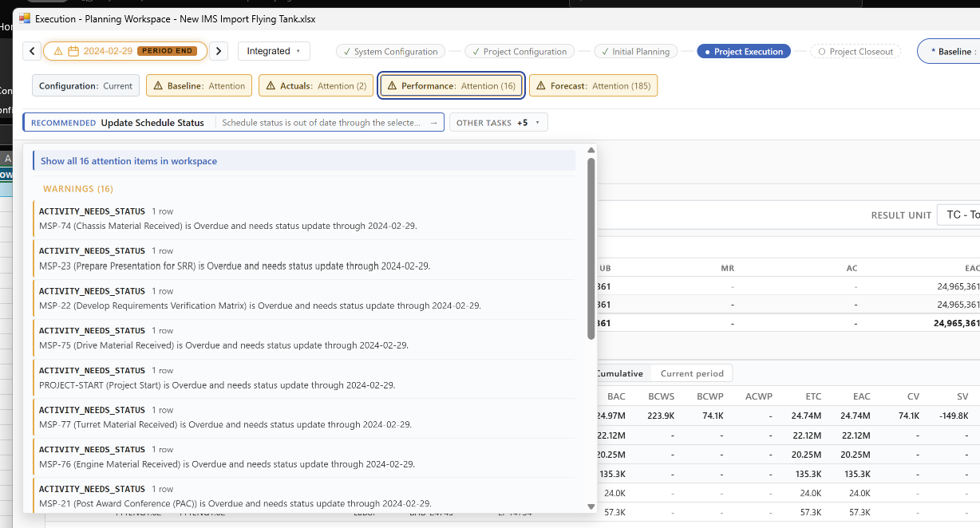Click the ACWP column header
Image resolution: width=980 pixels, height=528 pixels.
point(757,396)
